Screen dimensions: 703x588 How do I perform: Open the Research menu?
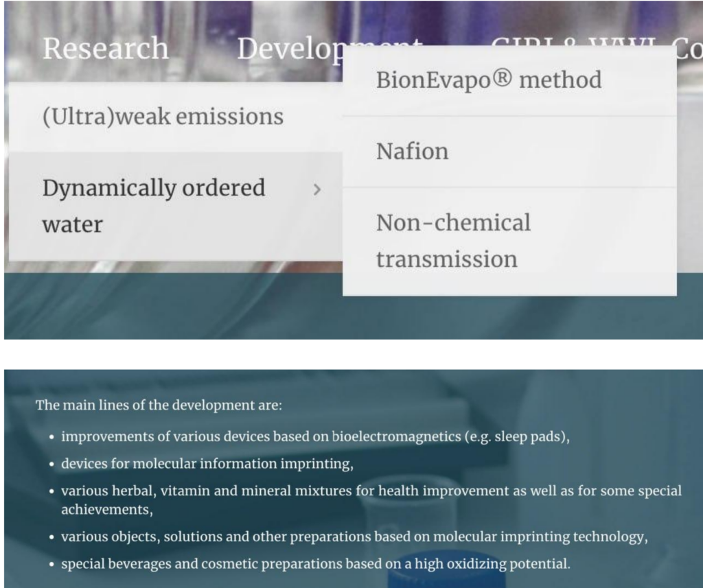(105, 49)
